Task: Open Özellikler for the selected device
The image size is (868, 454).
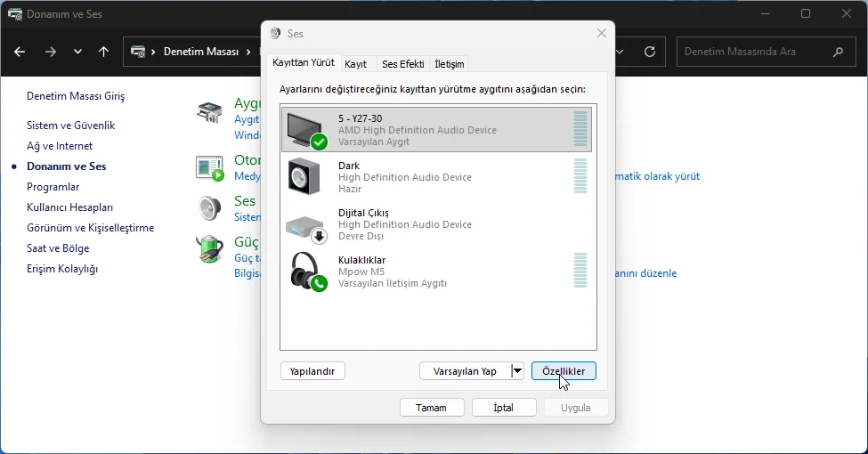Action: (564, 371)
